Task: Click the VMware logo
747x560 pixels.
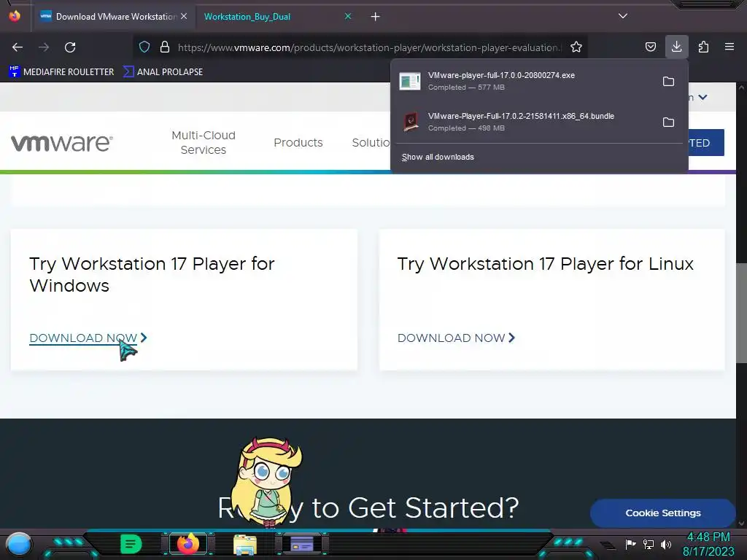Action: pos(62,143)
